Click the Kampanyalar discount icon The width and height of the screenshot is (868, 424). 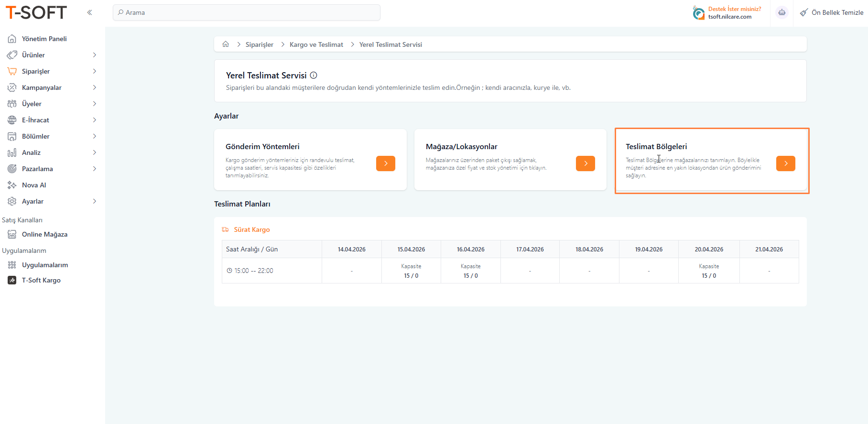(12, 87)
